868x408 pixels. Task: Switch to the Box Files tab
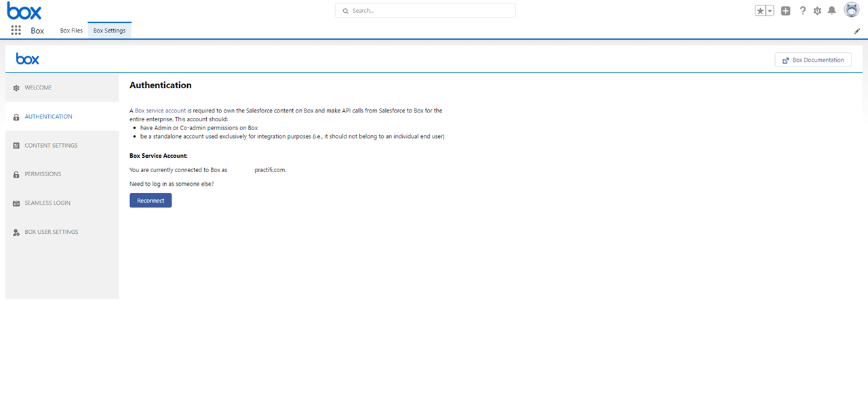click(x=71, y=30)
